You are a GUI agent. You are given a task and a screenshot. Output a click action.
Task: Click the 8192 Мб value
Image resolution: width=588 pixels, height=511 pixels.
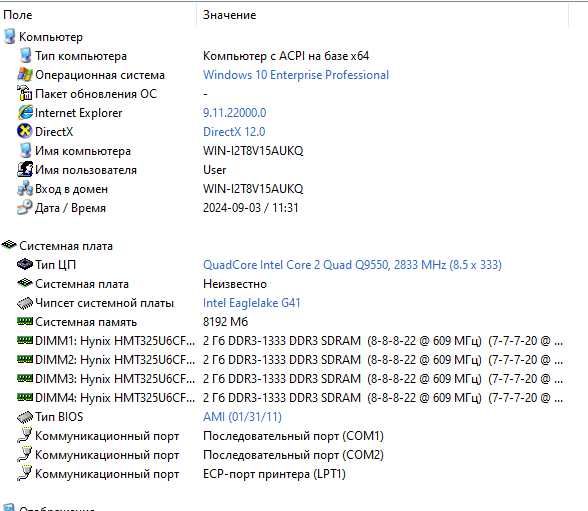(225, 322)
